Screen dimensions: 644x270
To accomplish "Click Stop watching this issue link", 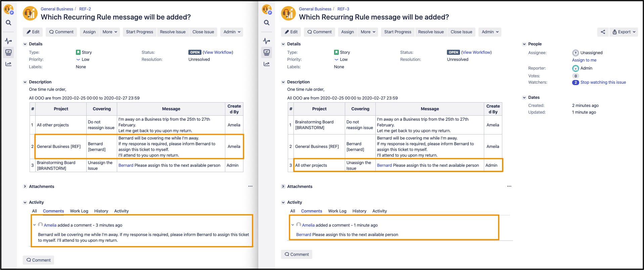I will click(x=603, y=82).
